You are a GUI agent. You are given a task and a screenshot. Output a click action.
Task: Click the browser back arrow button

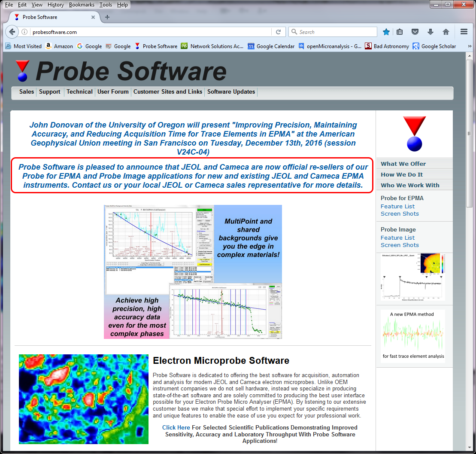(12, 32)
